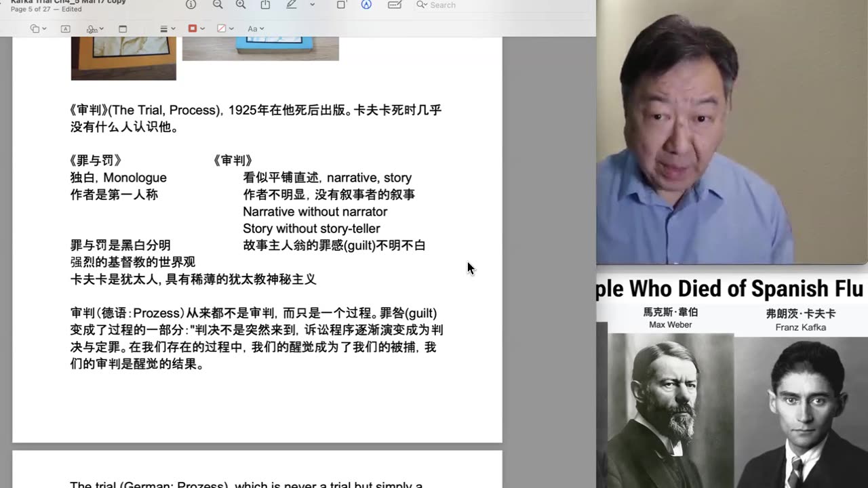Click the line '没有什么人认识他。'
The image size is (868, 488).
pos(125,127)
